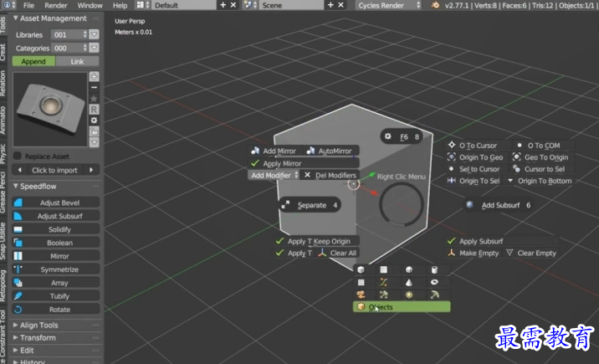The width and height of the screenshot is (599, 364).
Task: Open the Libraries dropdown arrow
Action: (x=94, y=34)
